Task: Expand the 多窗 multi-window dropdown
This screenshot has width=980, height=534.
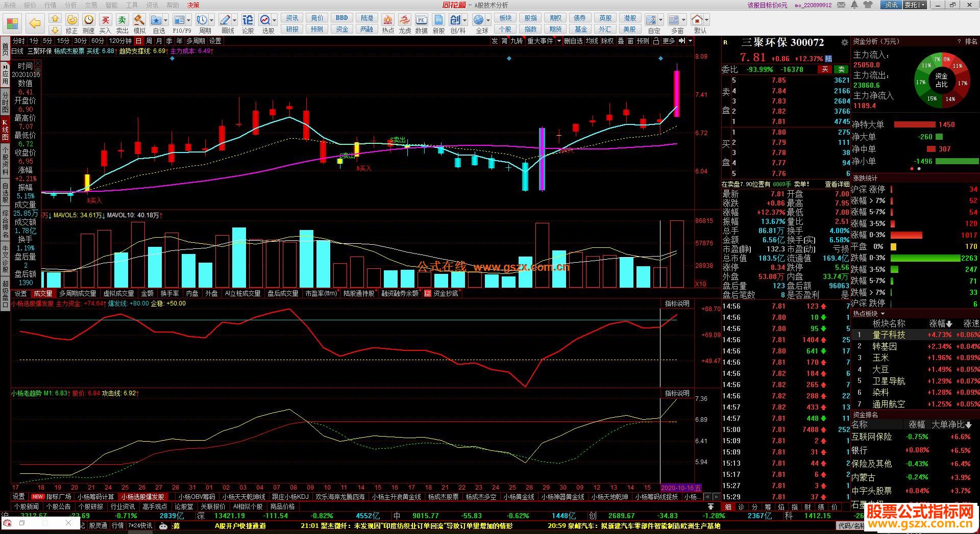Action: pos(684,20)
